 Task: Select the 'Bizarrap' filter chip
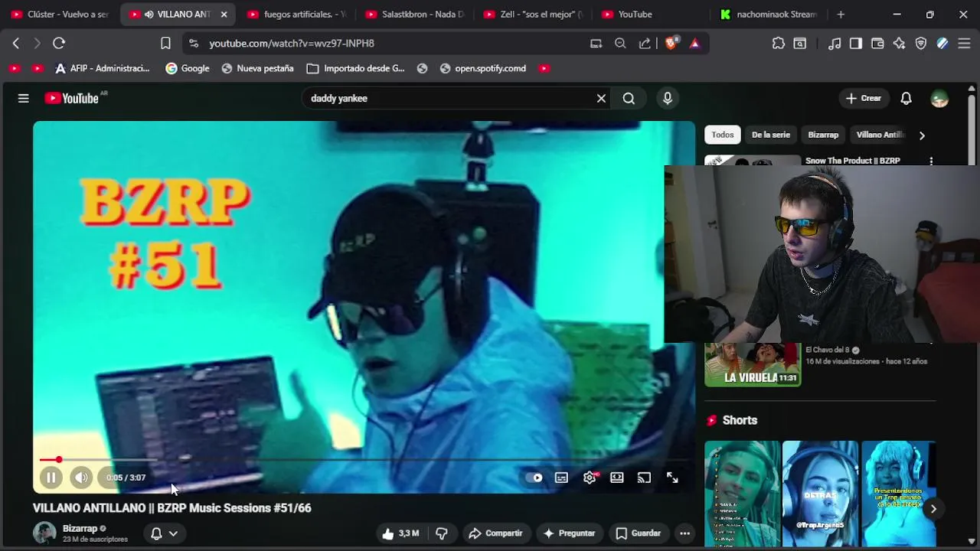pos(823,135)
